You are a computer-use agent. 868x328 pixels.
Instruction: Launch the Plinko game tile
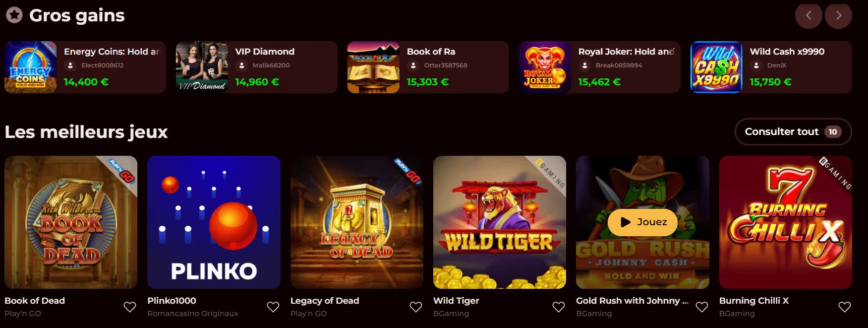214,222
